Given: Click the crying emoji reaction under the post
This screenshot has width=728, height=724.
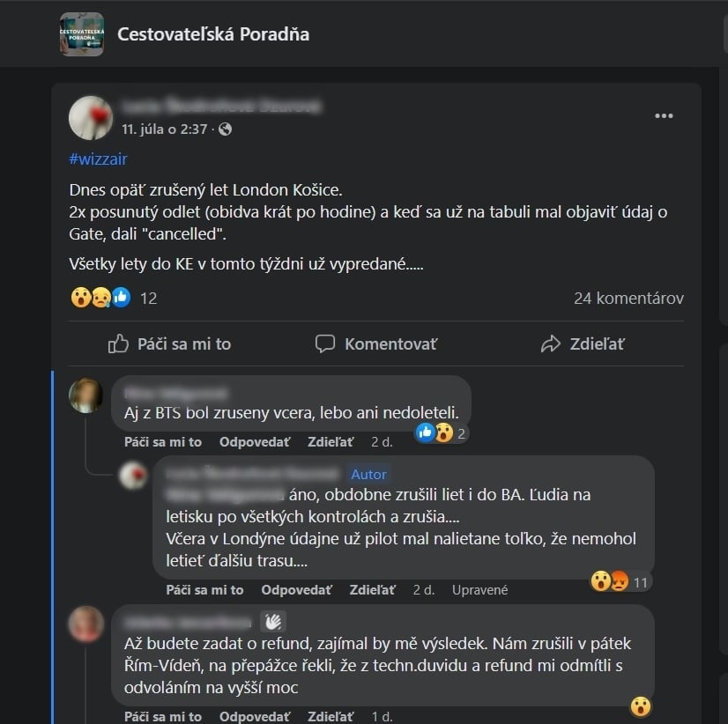Looking at the screenshot, I should click(x=99, y=297).
